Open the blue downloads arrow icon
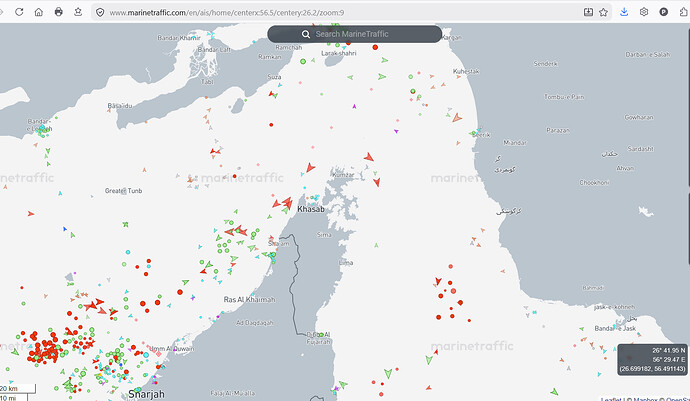Screen dimensions: 690x401 [x=624, y=12]
